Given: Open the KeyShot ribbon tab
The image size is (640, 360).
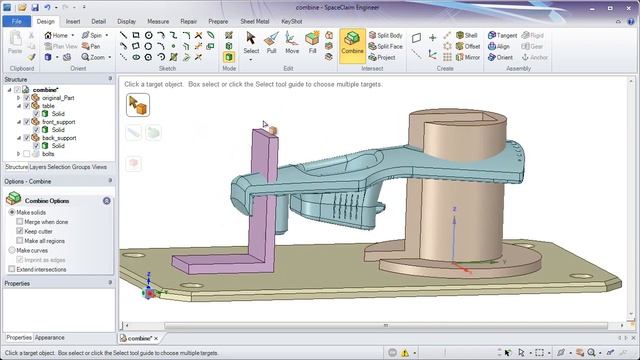Looking at the screenshot, I should (291, 21).
